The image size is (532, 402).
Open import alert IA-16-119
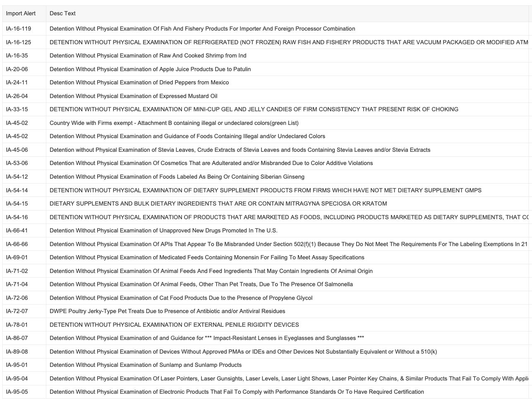pyautogui.click(x=18, y=29)
